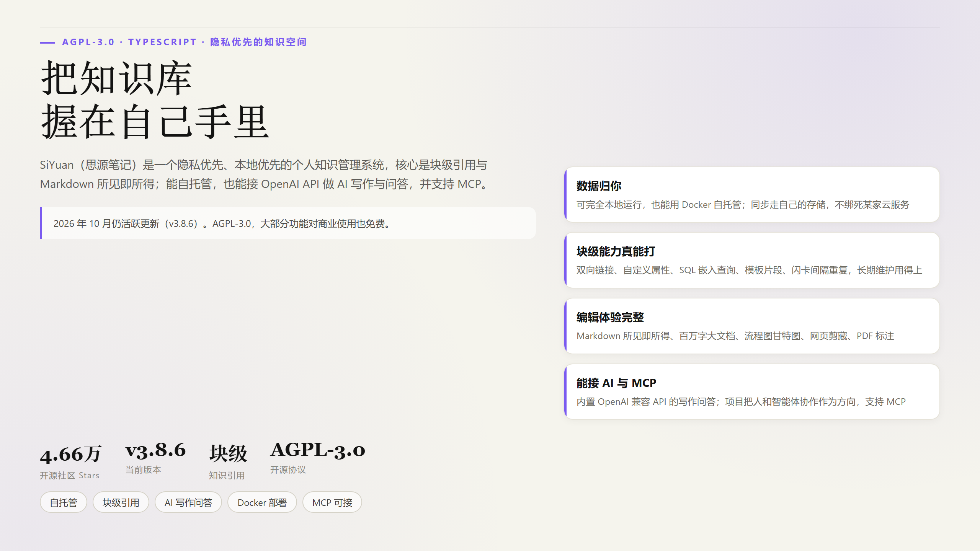980x551 pixels.
Task: Click the 开源协议 label
Action: tap(288, 469)
